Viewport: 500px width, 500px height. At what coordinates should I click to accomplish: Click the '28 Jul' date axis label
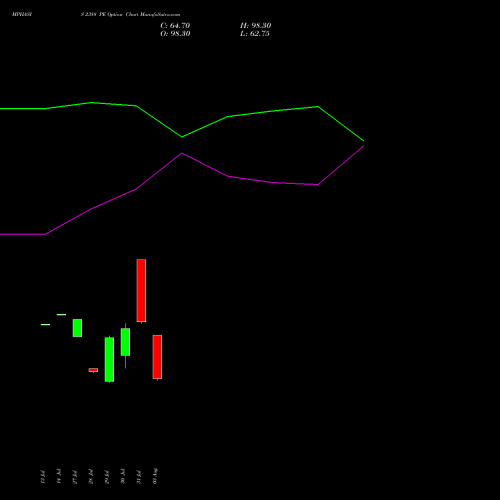click(x=91, y=477)
